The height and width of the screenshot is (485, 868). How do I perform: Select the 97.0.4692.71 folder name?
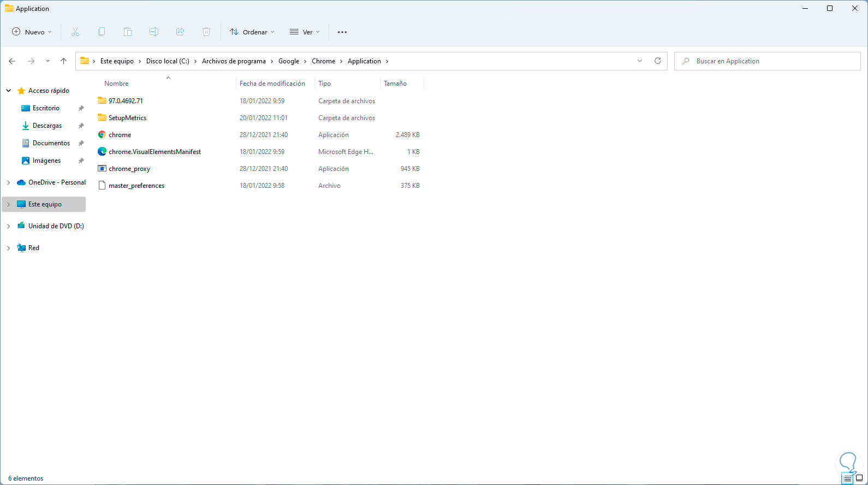coord(126,101)
